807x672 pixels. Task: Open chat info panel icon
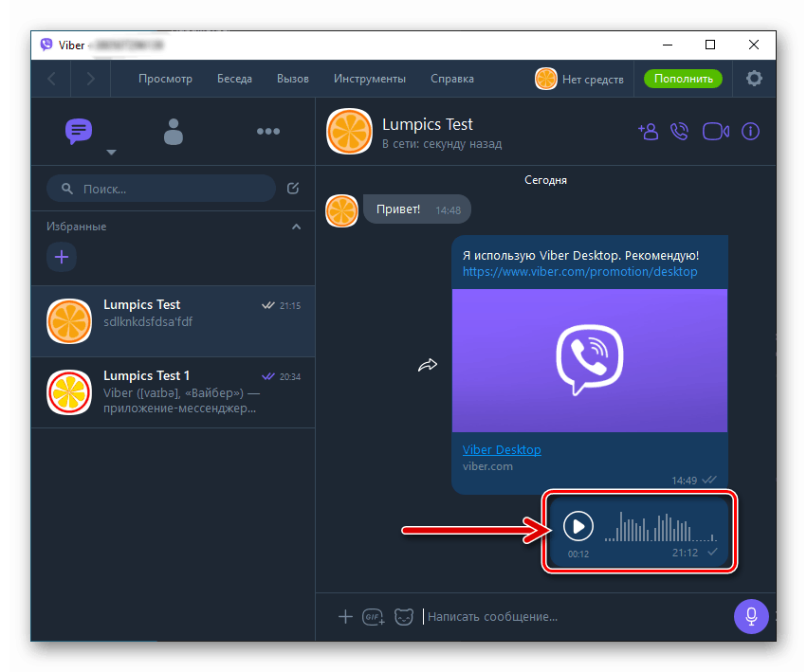pyautogui.click(x=750, y=131)
